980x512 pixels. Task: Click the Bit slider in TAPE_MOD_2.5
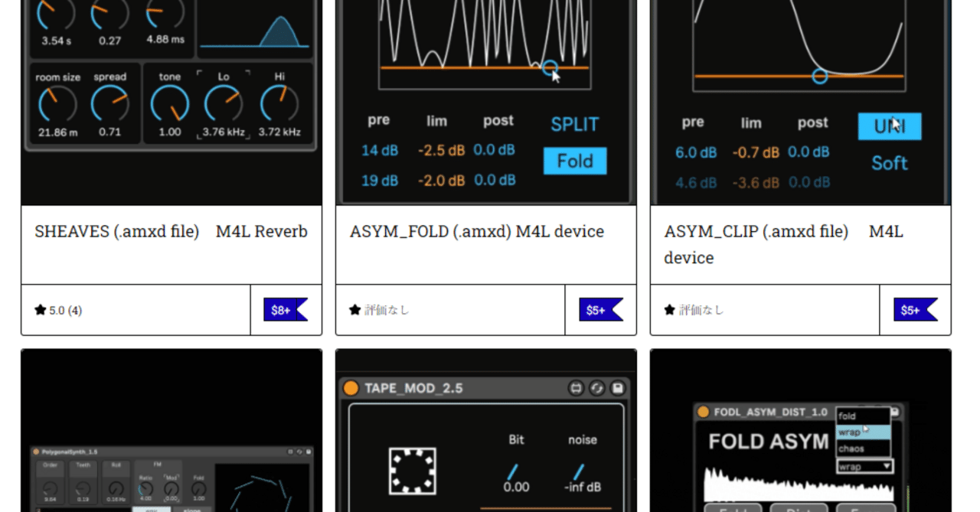(x=513, y=471)
